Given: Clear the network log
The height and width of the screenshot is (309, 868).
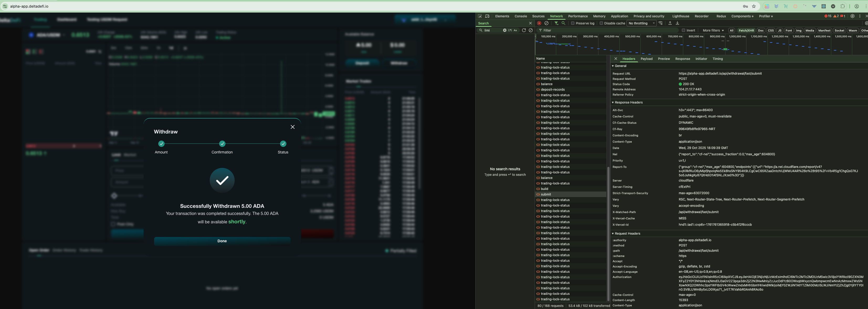Looking at the screenshot, I should 546,23.
